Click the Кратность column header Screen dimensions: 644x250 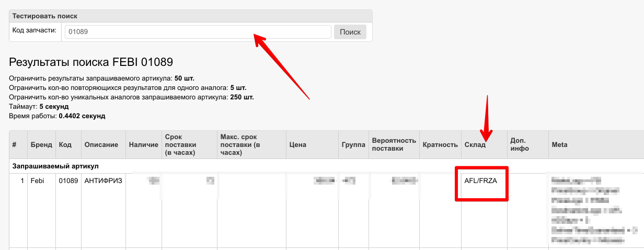tap(440, 144)
